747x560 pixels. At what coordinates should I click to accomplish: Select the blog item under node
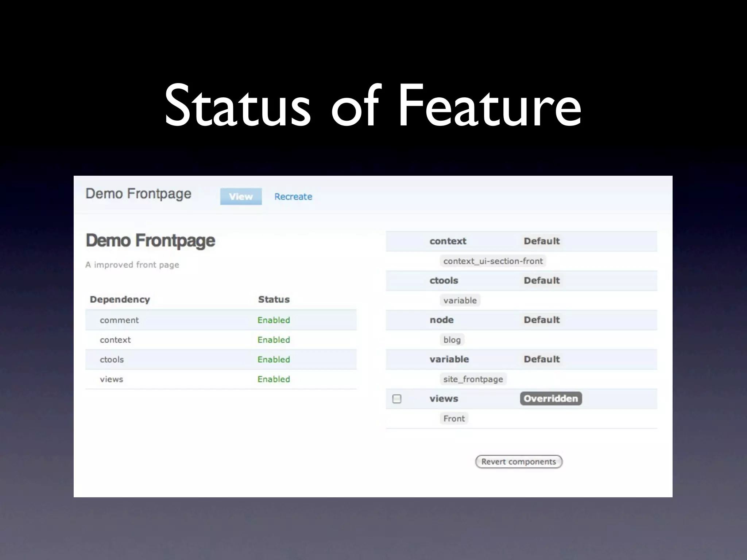pyautogui.click(x=452, y=340)
